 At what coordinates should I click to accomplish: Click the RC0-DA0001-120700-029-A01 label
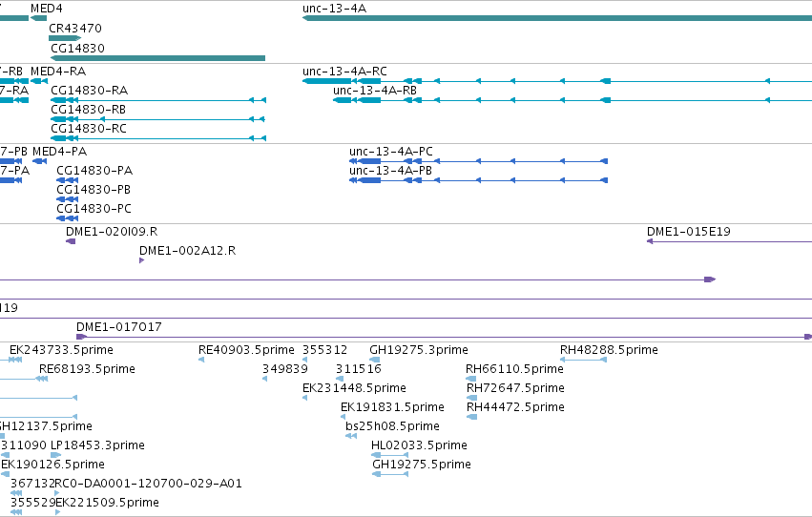148,484
